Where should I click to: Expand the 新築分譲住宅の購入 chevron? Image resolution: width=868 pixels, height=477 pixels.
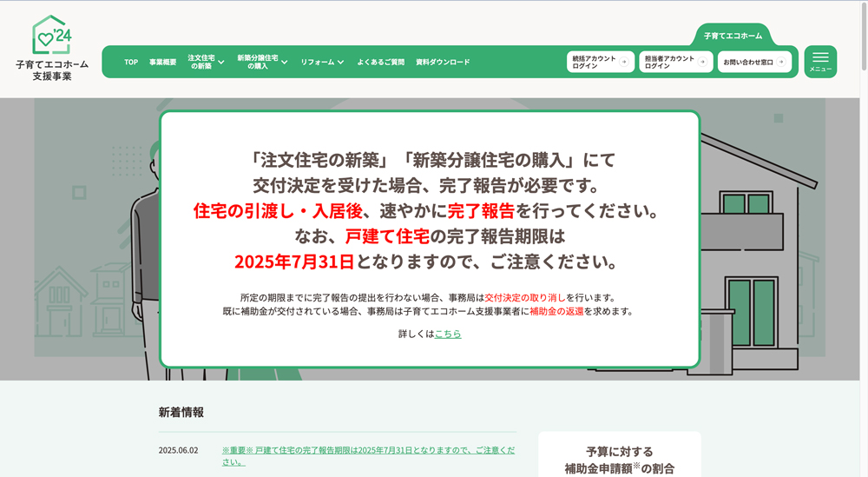[x=286, y=63]
